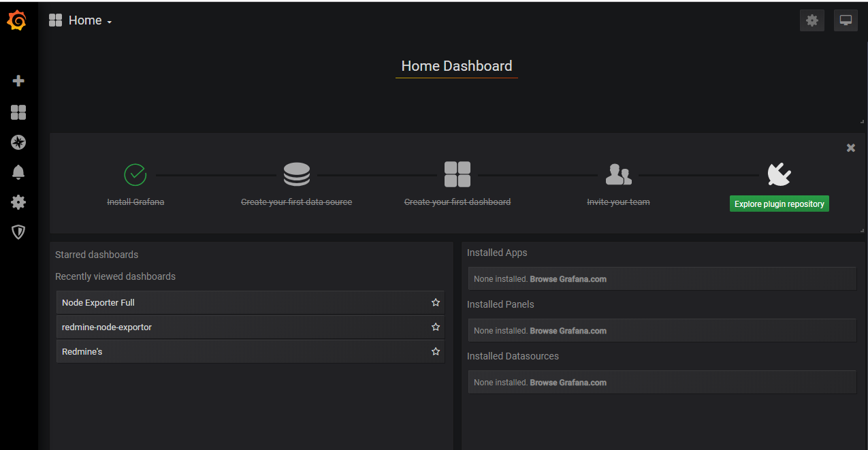Open Configuration gear in the sidebar

click(18, 202)
